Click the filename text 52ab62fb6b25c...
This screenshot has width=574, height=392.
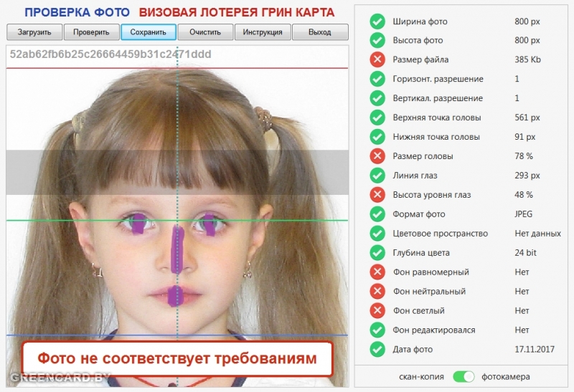point(110,54)
